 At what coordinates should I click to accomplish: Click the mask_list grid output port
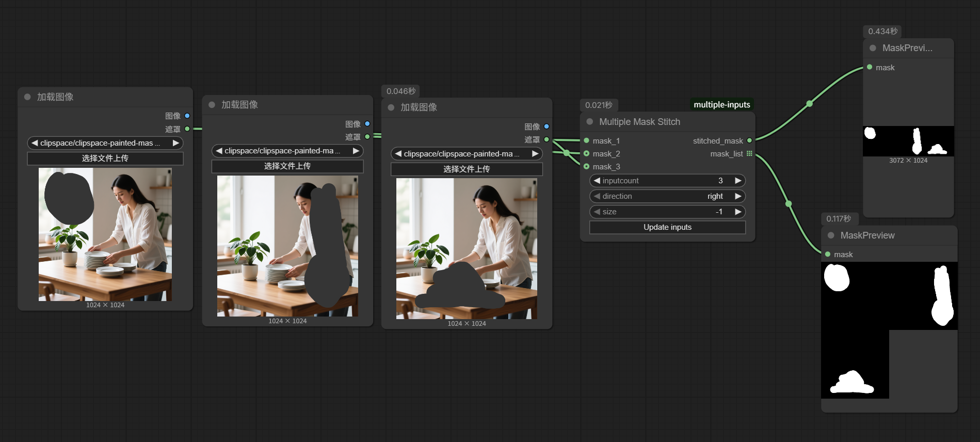(749, 153)
